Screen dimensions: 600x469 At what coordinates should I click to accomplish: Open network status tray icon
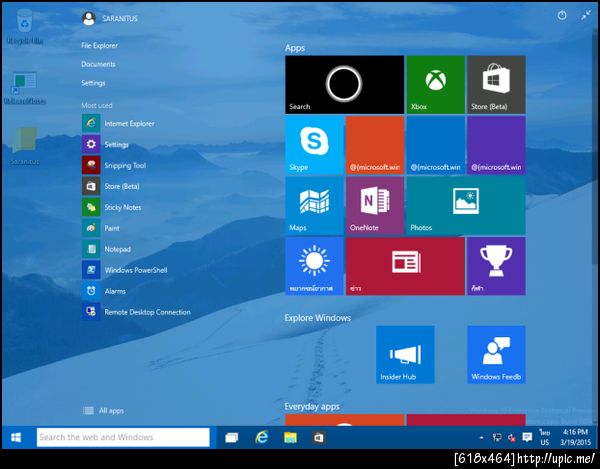497,437
